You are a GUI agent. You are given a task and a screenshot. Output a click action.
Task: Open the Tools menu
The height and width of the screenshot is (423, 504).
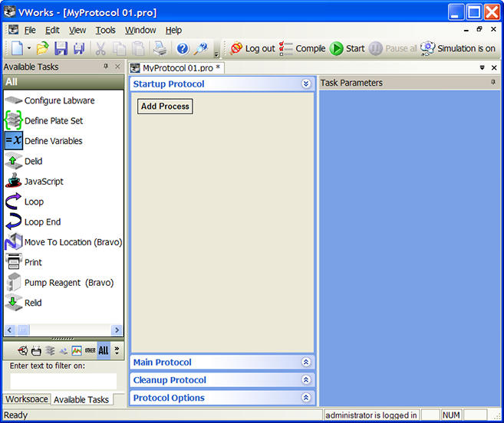[x=105, y=30]
